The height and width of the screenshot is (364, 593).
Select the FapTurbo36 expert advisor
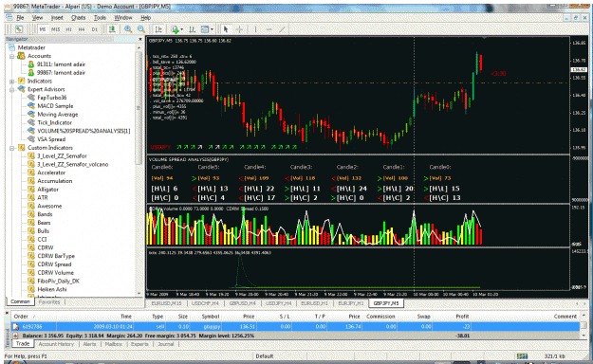pos(52,98)
